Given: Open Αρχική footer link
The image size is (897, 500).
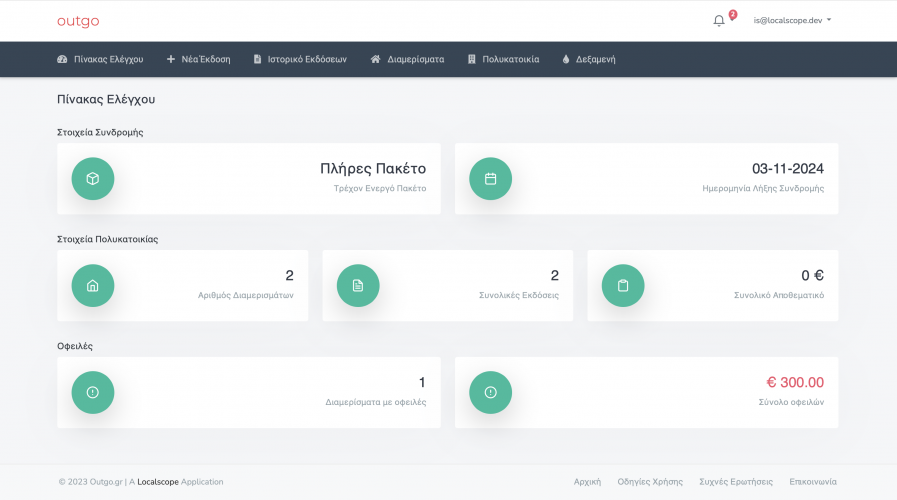Looking at the screenshot, I should click(x=588, y=482).
